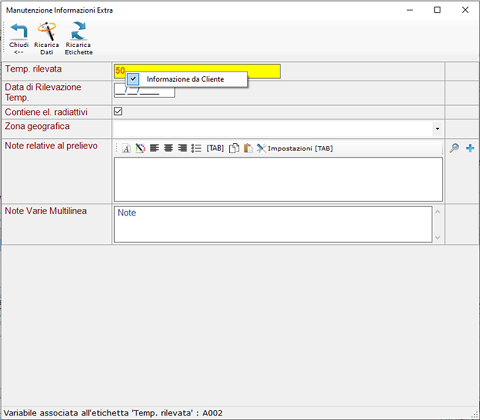The width and height of the screenshot is (480, 420).
Task: Align note text to the right
Action: pyautogui.click(x=182, y=148)
